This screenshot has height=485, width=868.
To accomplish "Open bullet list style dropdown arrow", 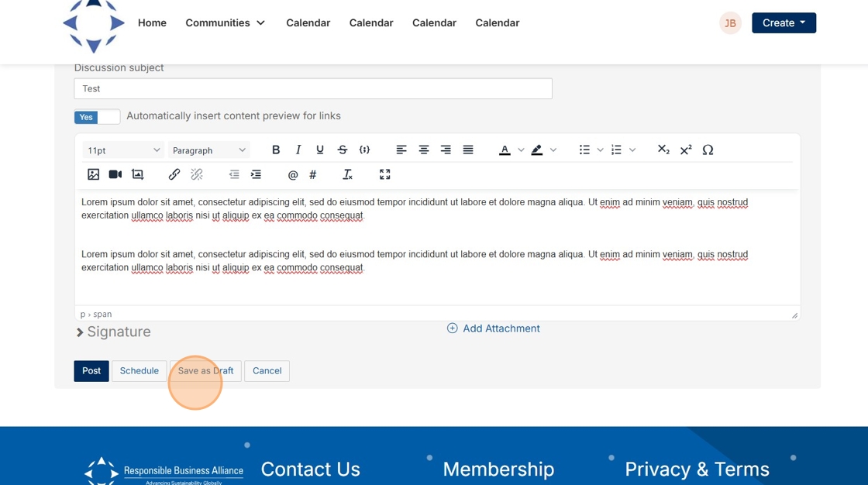I will tap(600, 150).
